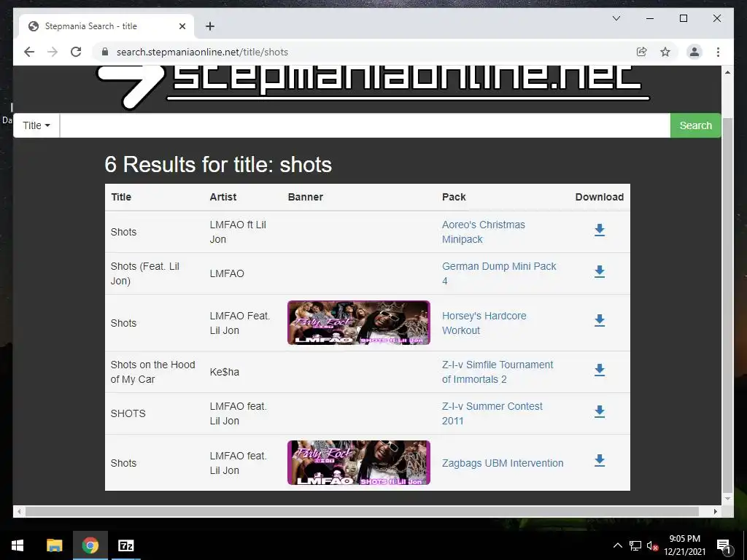Open the Chrome profile avatar
The width and height of the screenshot is (747, 560).
pos(694,52)
